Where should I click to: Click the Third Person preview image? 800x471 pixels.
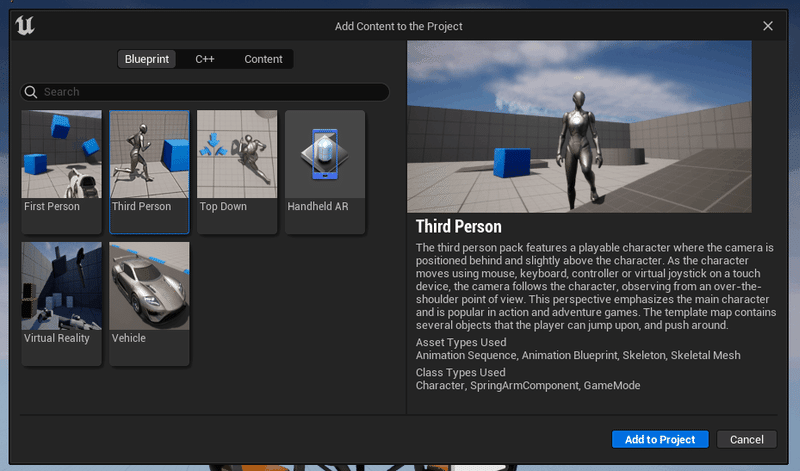(579, 127)
